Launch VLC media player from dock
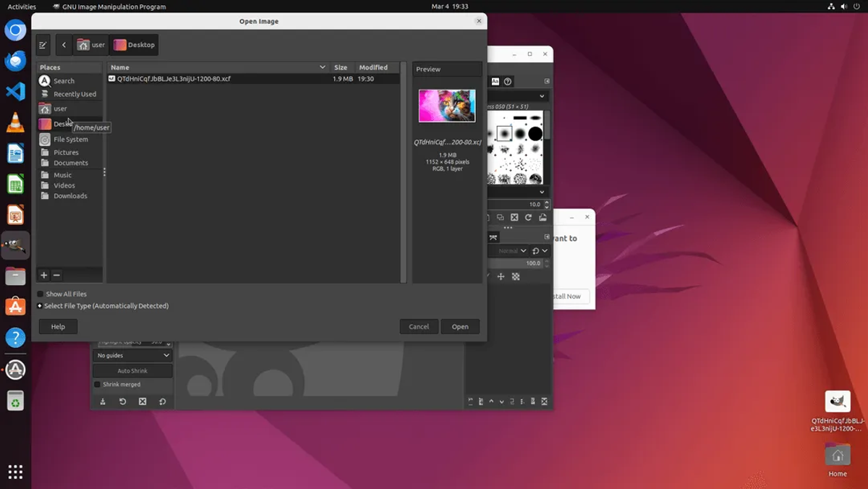868x489 pixels. coord(15,123)
